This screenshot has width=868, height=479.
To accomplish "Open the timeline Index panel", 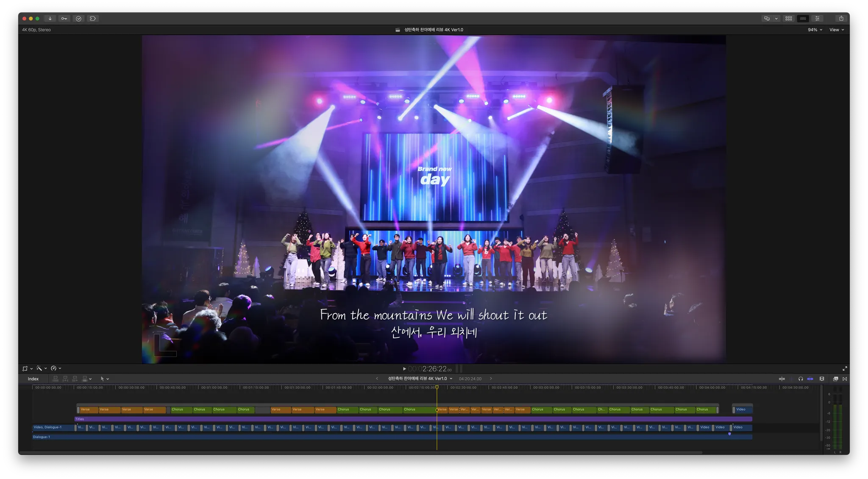I will (x=33, y=379).
